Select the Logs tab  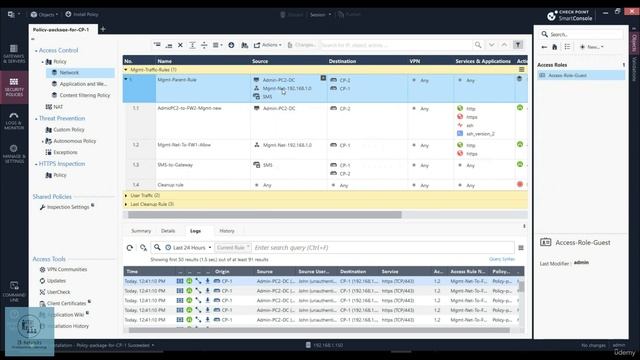pyautogui.click(x=196, y=231)
